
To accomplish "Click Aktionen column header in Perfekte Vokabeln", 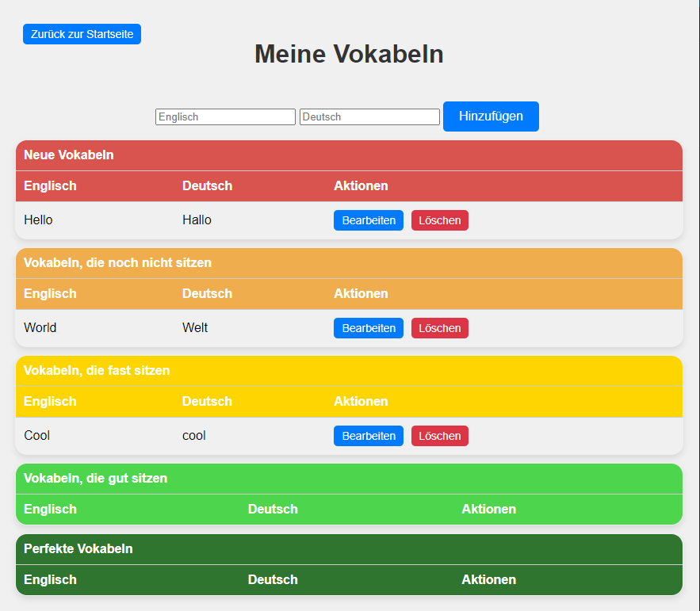I will tap(488, 579).
